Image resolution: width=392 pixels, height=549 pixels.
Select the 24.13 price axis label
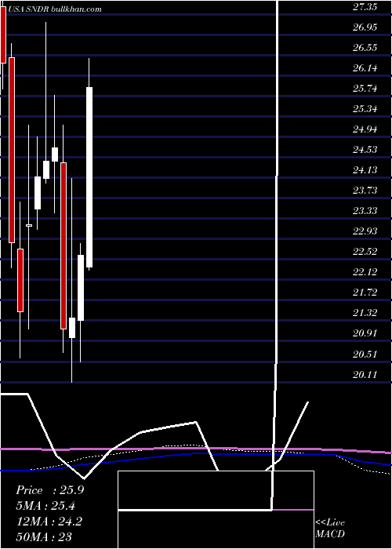coord(365,170)
